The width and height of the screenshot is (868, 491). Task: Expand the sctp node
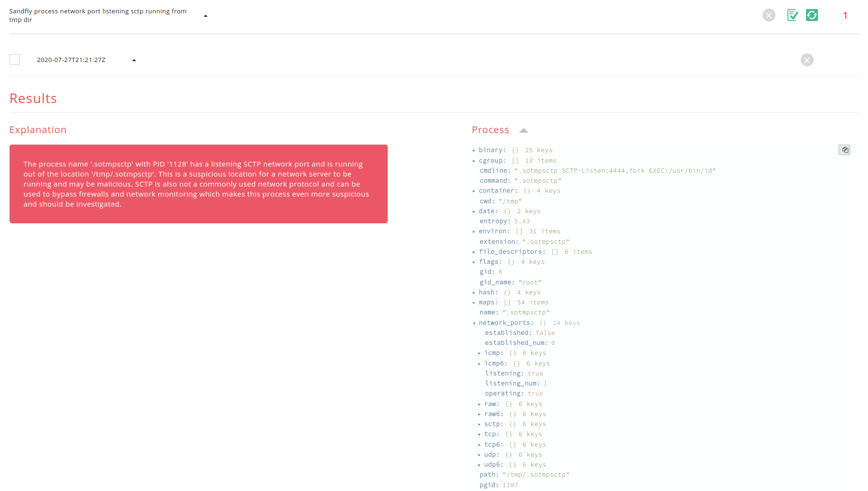479,424
